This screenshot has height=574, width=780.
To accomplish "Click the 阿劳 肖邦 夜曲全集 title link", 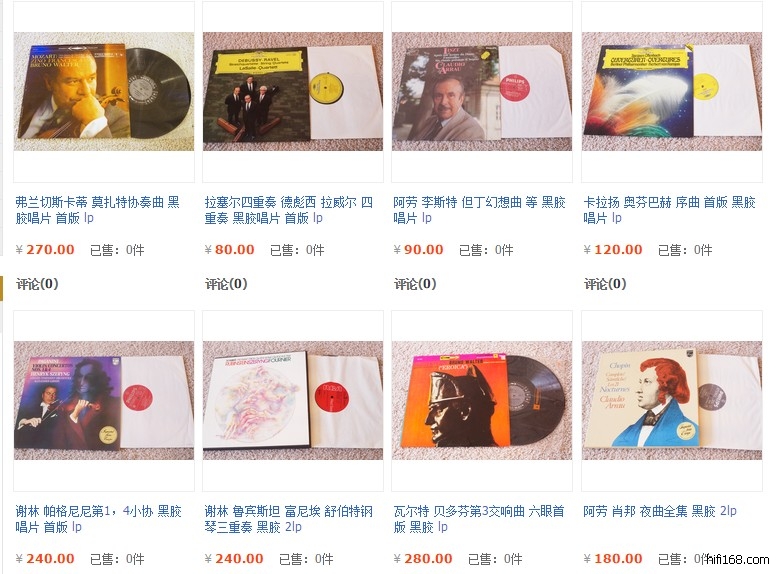I will (660, 511).
